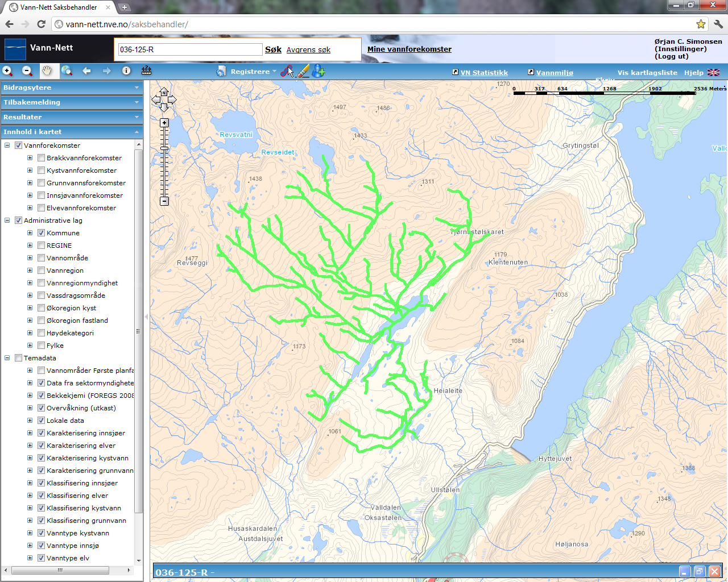Viewport: 728px width, 582px height.
Task: Enable the Brakkvannforekomster layer
Action: click(41, 158)
